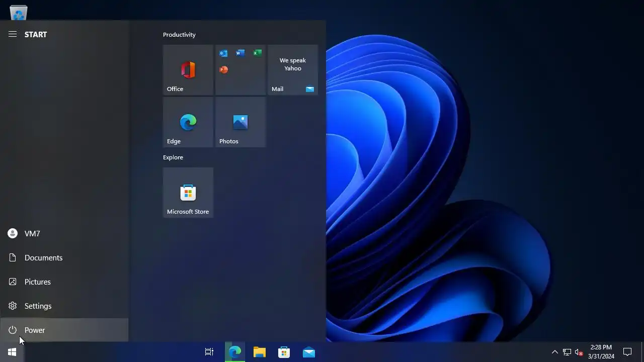Open Documents from the Start sidebar
The width and height of the screenshot is (644, 362).
pos(64,257)
